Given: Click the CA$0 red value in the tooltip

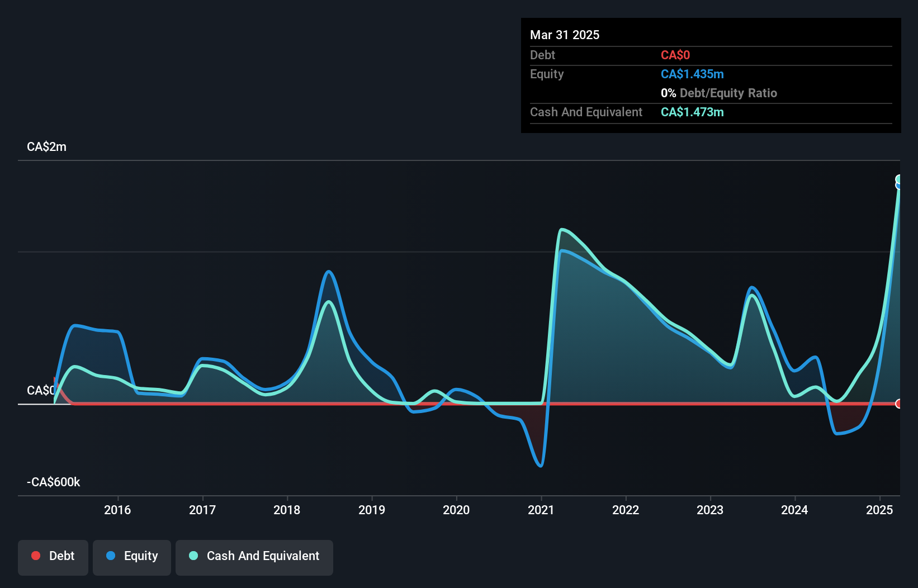Looking at the screenshot, I should [675, 55].
